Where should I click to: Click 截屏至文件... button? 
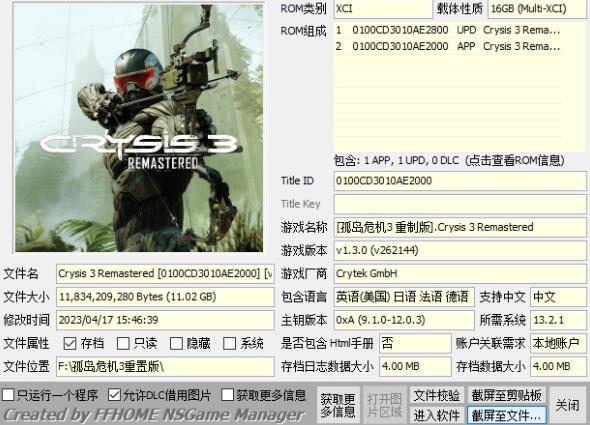(507, 415)
